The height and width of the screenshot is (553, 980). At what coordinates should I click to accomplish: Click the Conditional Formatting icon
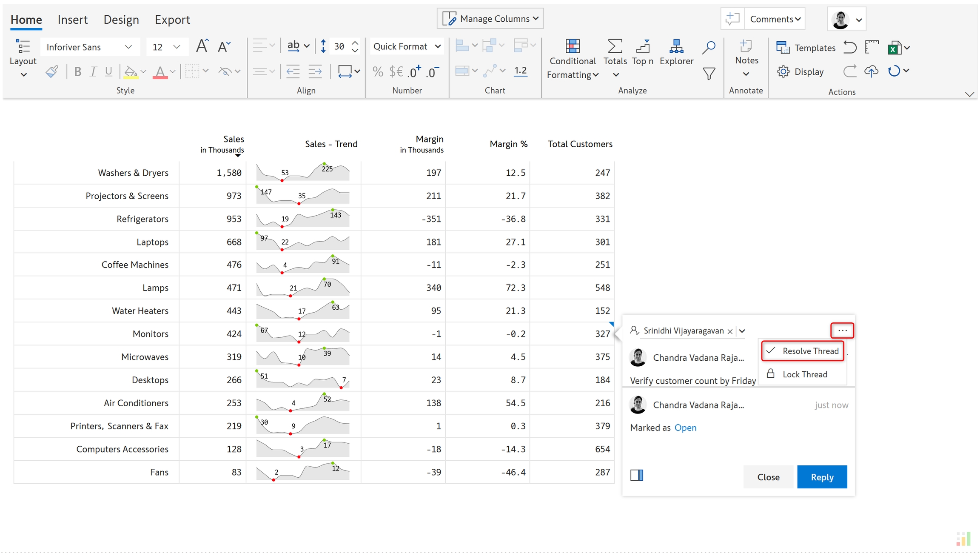point(572,46)
